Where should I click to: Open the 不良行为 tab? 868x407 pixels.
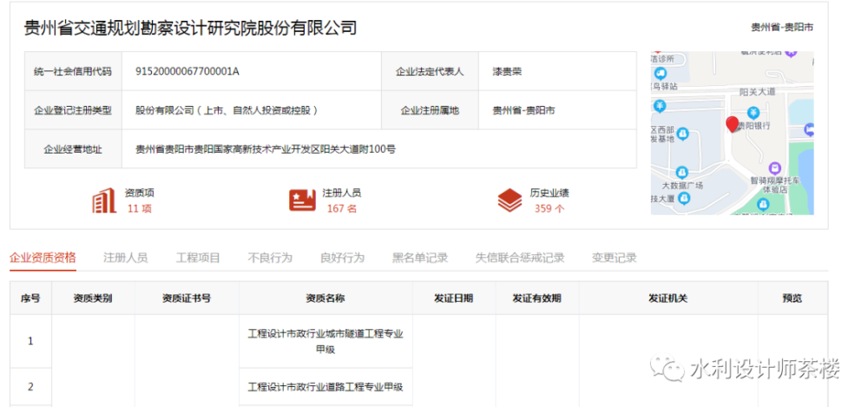(270, 258)
